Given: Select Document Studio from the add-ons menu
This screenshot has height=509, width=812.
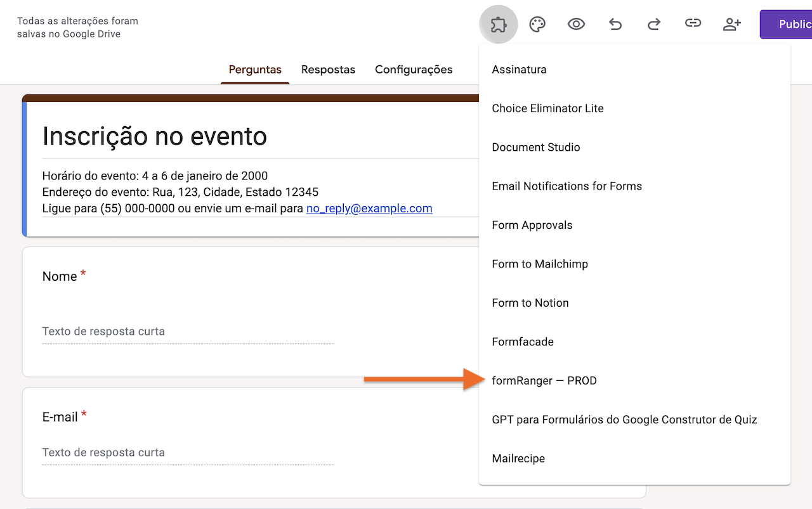Looking at the screenshot, I should coord(535,147).
